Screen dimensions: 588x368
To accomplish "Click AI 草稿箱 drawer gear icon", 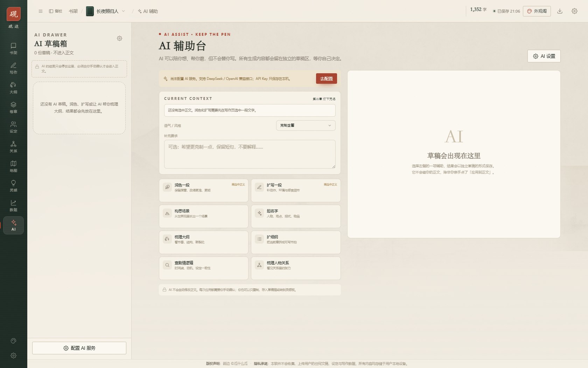I will tap(119, 38).
